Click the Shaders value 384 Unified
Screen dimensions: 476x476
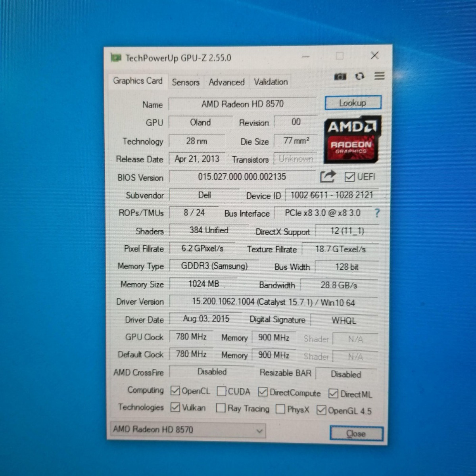click(209, 230)
